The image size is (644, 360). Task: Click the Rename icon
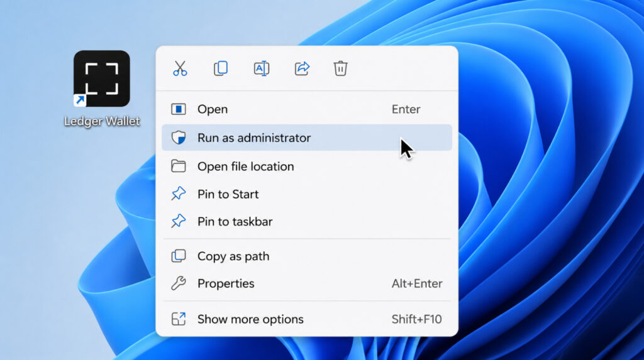point(261,68)
